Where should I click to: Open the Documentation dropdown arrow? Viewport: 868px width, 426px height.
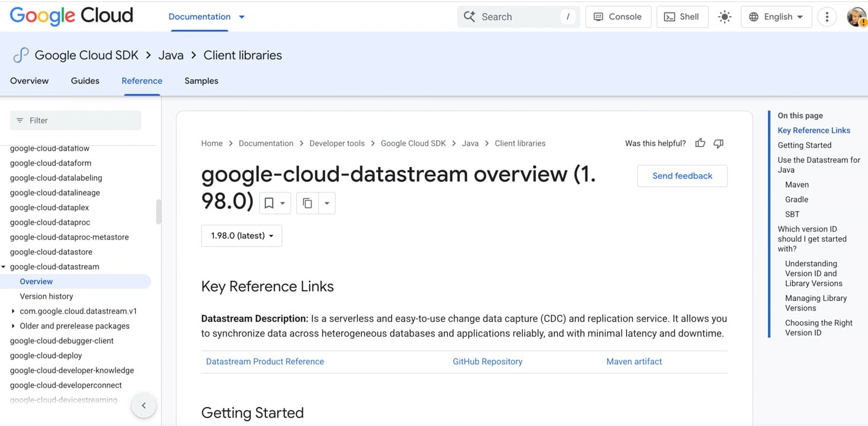click(242, 17)
